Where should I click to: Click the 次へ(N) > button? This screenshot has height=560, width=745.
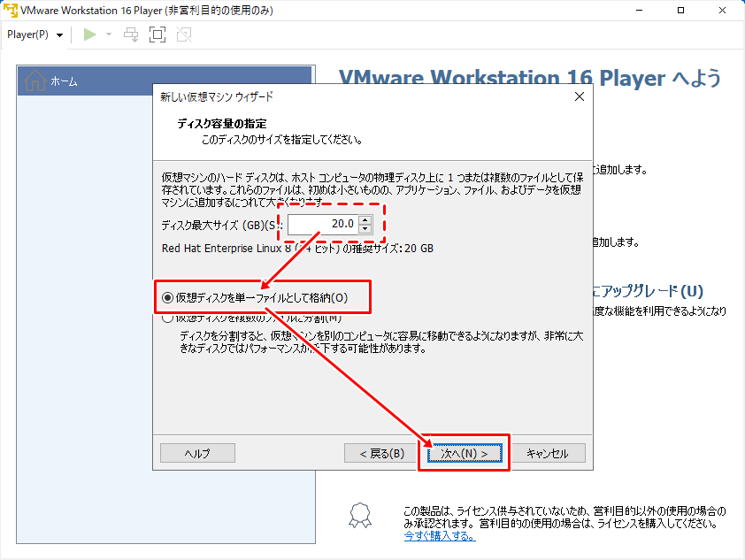[x=465, y=453]
